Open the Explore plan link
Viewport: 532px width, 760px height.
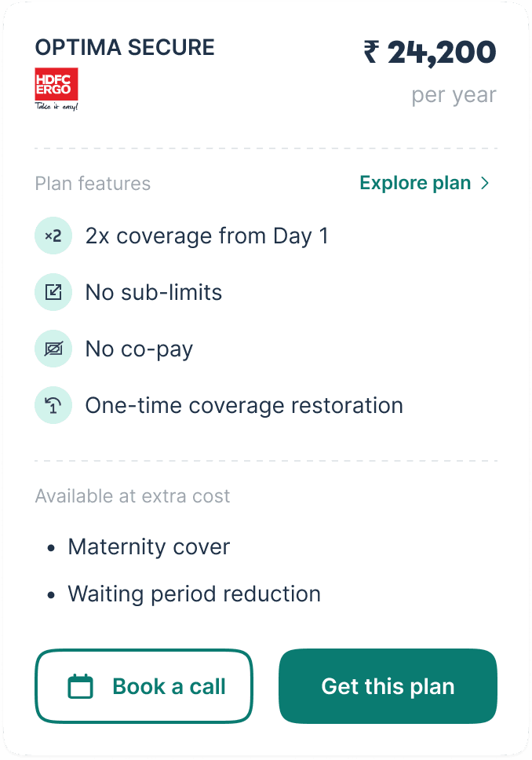click(425, 183)
